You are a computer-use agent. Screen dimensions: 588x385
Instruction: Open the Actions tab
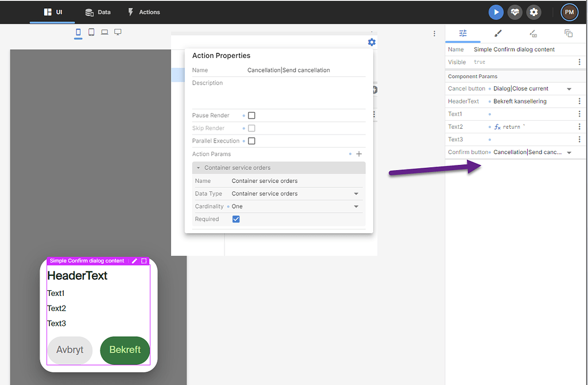[x=144, y=12]
